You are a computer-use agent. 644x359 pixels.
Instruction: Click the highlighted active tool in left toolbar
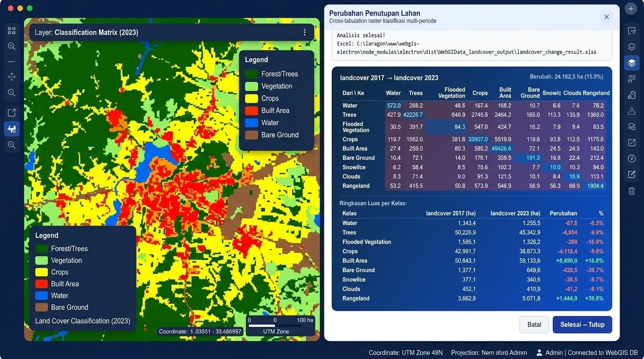click(12, 129)
